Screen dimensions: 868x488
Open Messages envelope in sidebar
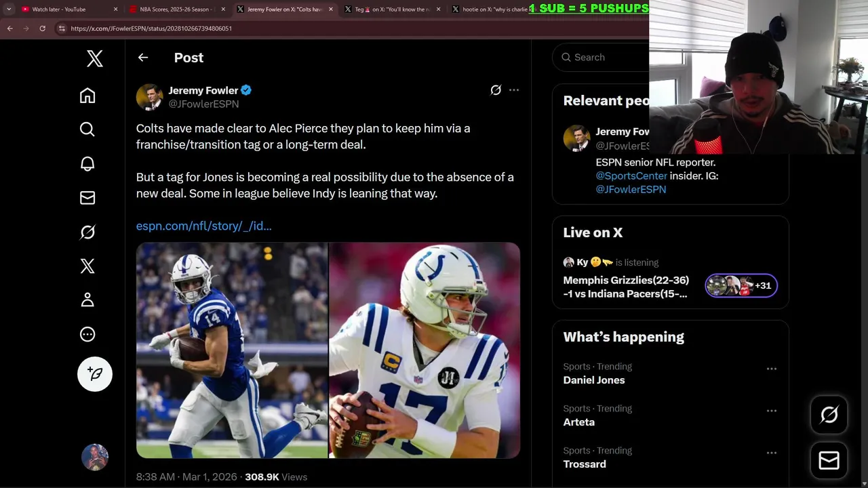click(87, 198)
